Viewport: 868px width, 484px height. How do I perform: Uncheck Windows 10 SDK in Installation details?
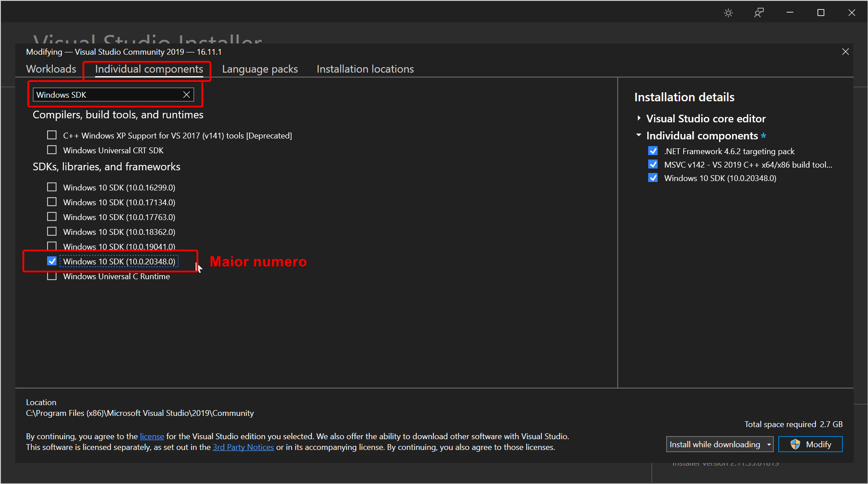pyautogui.click(x=653, y=177)
